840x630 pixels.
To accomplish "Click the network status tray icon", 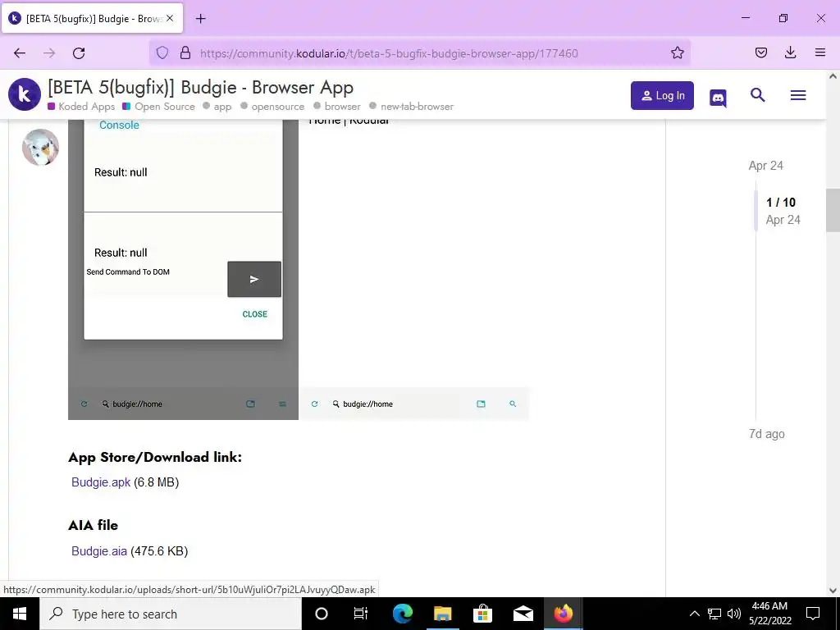I will point(714,614).
